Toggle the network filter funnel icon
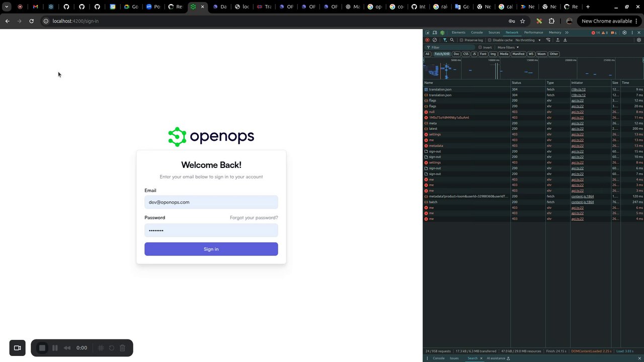This screenshot has height=362, width=644. pos(445,40)
